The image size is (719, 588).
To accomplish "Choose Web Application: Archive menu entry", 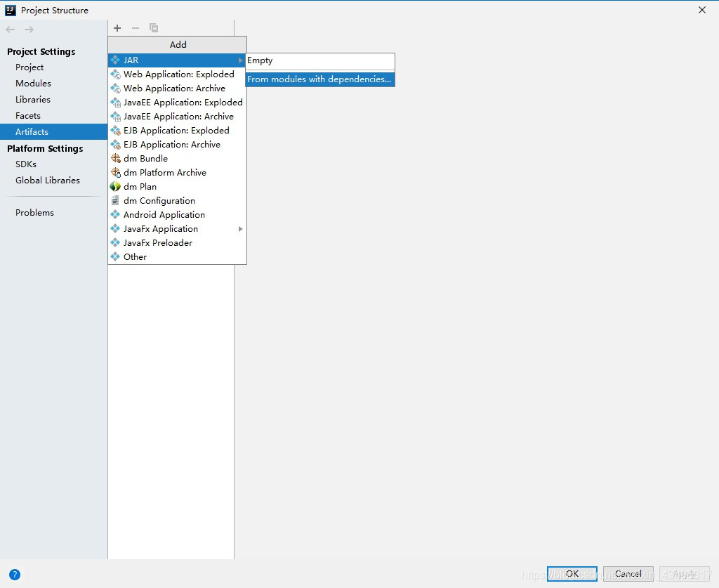I will coord(177,88).
